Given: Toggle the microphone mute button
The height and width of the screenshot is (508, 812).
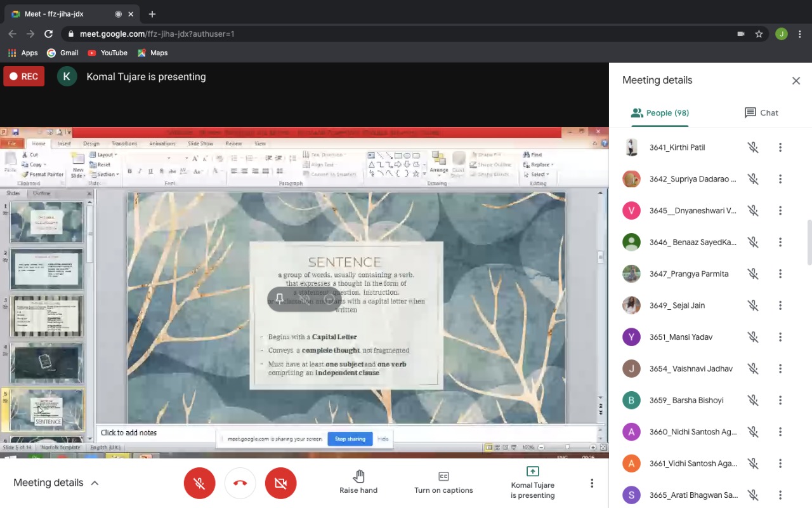Looking at the screenshot, I should (x=199, y=483).
